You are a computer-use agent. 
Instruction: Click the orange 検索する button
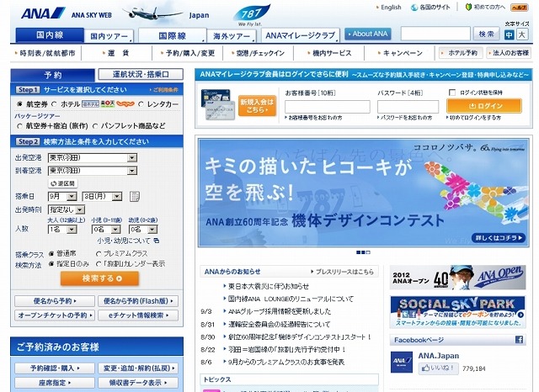point(99,278)
